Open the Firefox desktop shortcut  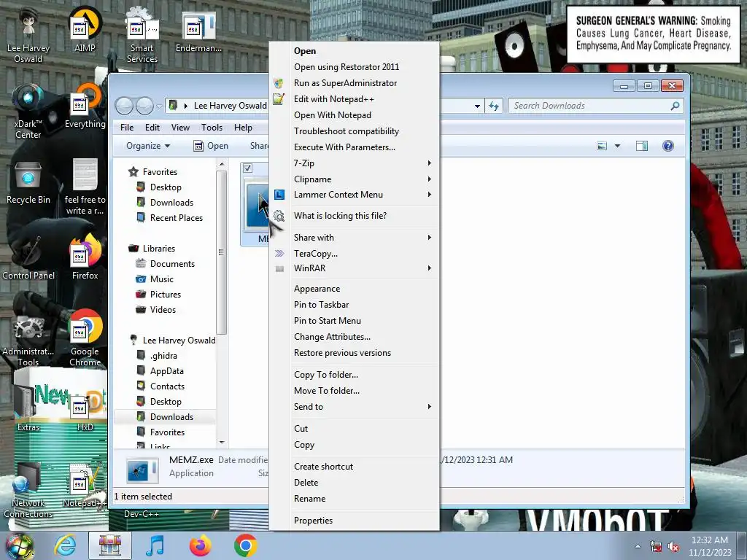pyautogui.click(x=85, y=257)
